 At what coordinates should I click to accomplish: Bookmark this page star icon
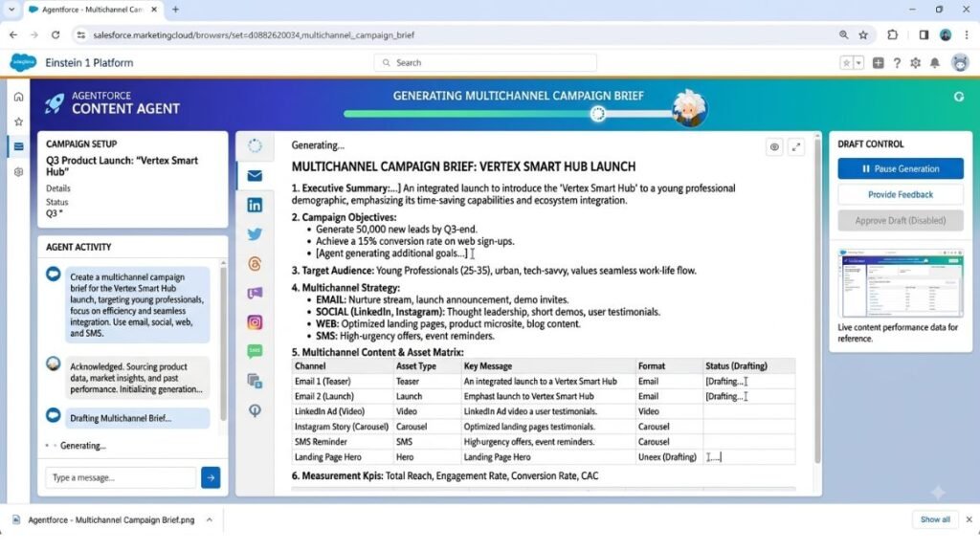point(864,35)
